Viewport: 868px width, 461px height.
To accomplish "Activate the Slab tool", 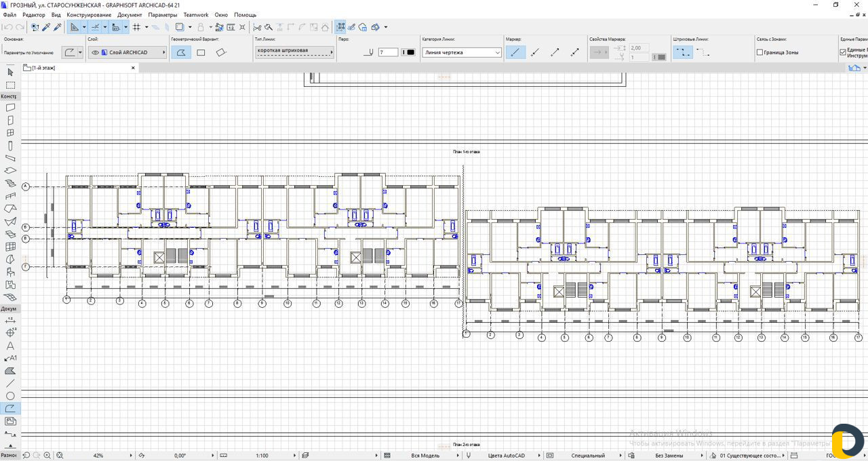I will tap(10, 170).
